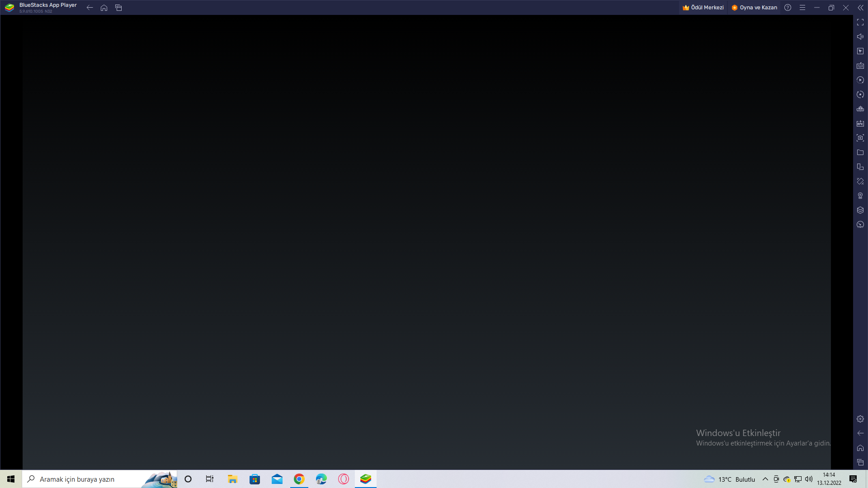The width and height of the screenshot is (868, 488).
Task: Open keyboard controls editor icon
Action: (860, 66)
